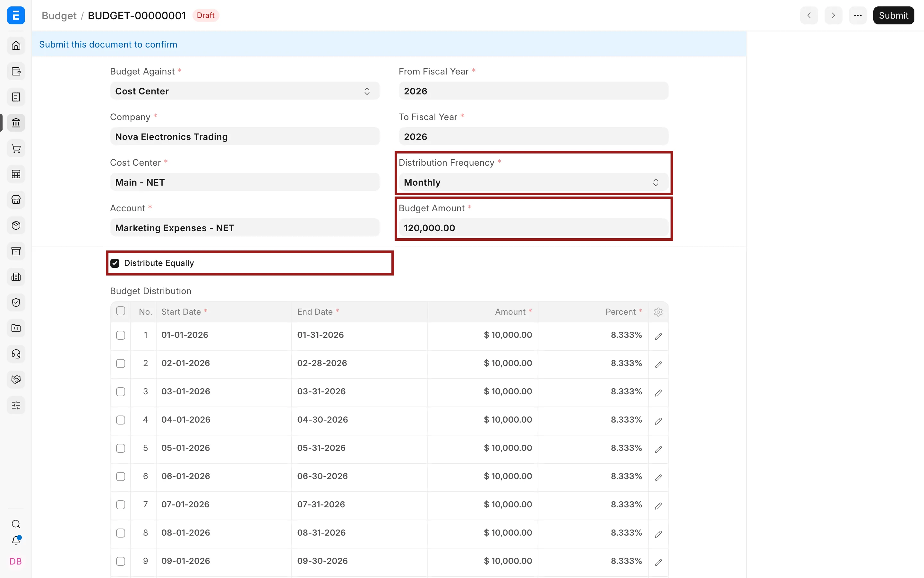The width and height of the screenshot is (924, 578).
Task: Open the shopping cart icon in sidebar
Action: pos(16,148)
